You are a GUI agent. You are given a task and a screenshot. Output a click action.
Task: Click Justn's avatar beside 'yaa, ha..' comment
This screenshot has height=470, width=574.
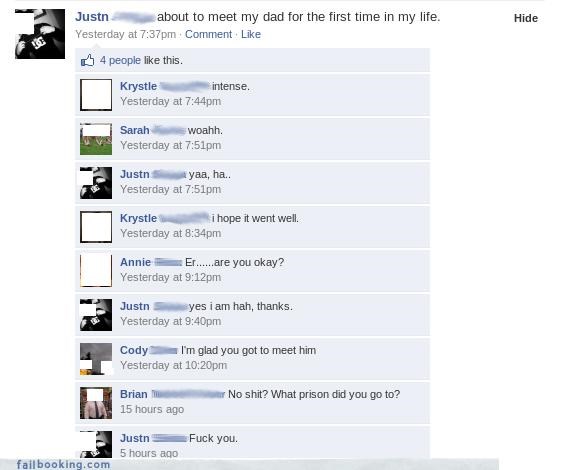pyautogui.click(x=96, y=183)
